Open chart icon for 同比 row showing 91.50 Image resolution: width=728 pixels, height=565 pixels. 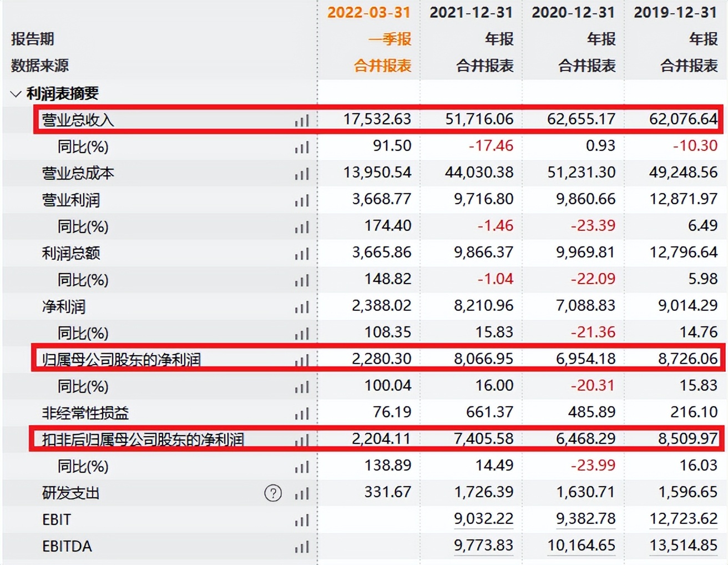pyautogui.click(x=302, y=147)
